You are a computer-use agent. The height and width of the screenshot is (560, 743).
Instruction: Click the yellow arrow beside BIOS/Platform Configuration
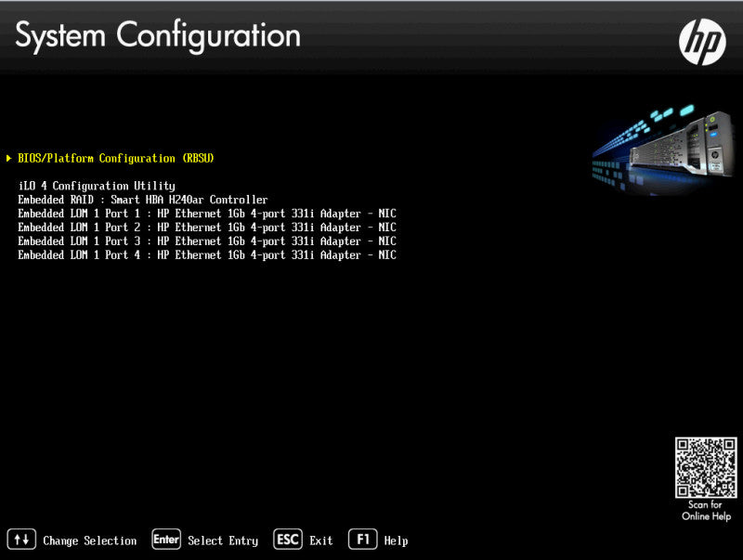click(x=9, y=158)
